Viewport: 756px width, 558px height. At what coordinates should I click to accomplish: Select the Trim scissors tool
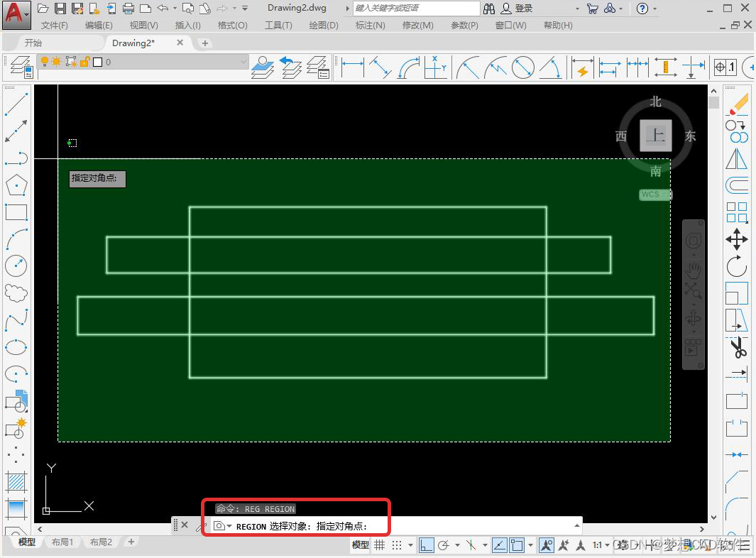[x=737, y=347]
